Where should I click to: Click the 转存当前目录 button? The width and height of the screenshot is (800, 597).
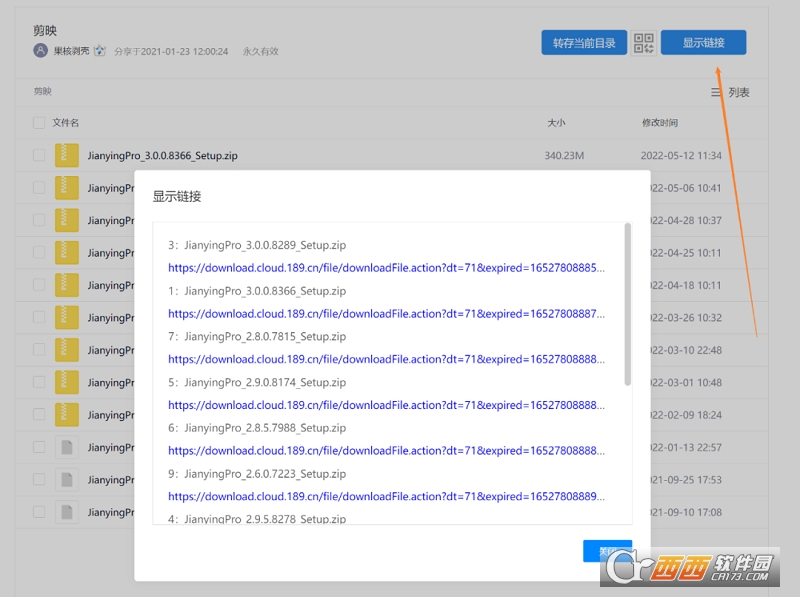point(583,42)
